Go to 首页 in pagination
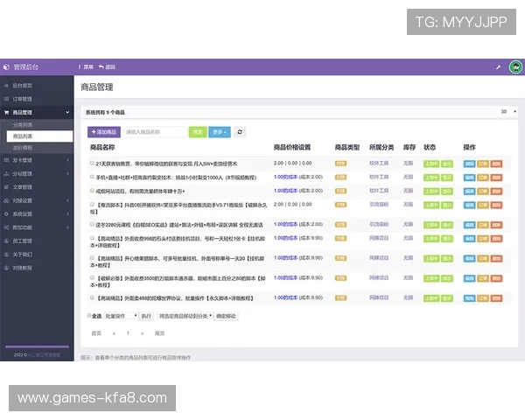 [96, 333]
